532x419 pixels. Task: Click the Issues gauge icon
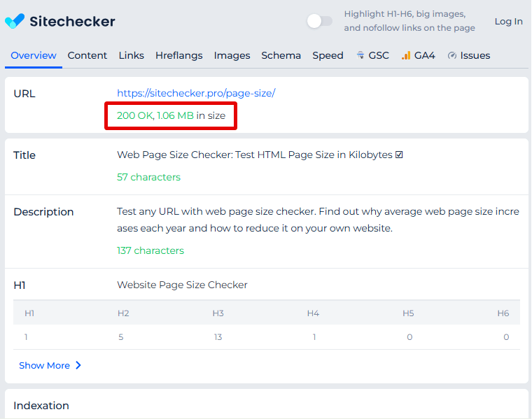(452, 55)
